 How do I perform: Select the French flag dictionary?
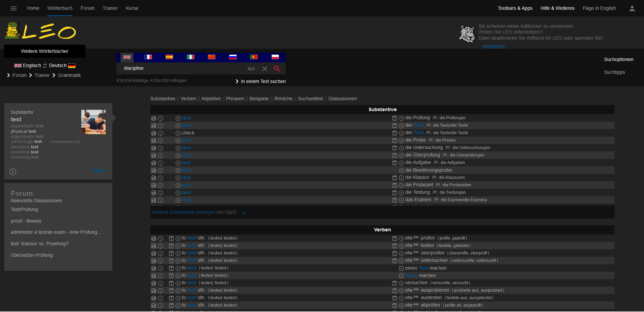[x=148, y=57]
